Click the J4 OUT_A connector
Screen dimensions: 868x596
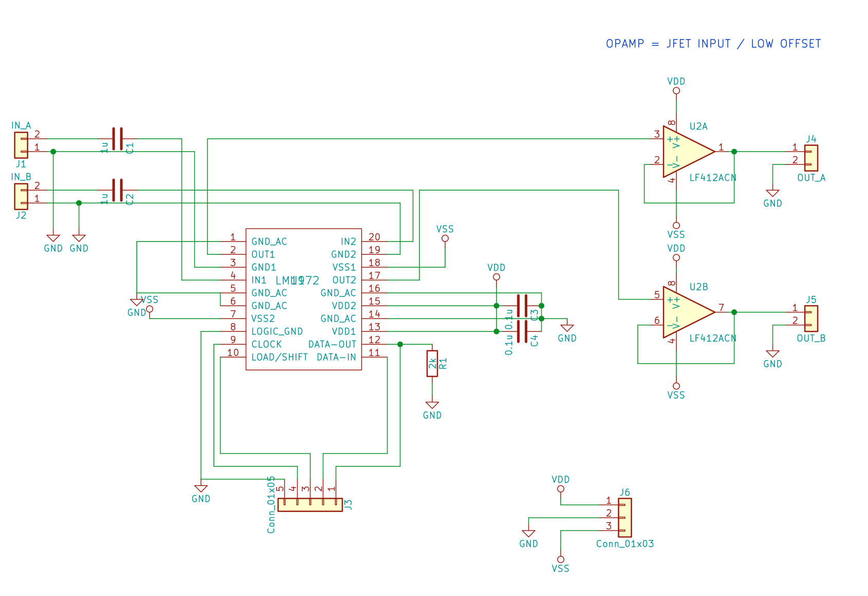click(x=811, y=158)
